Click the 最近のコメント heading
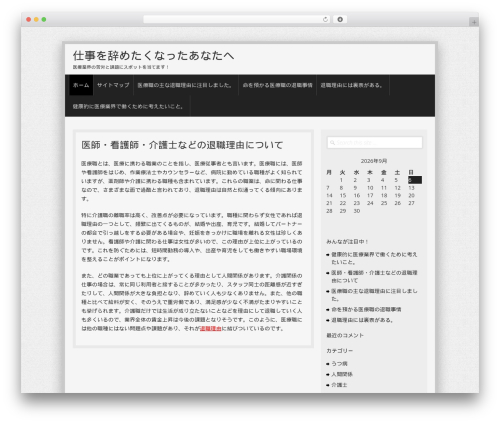 tap(345, 335)
